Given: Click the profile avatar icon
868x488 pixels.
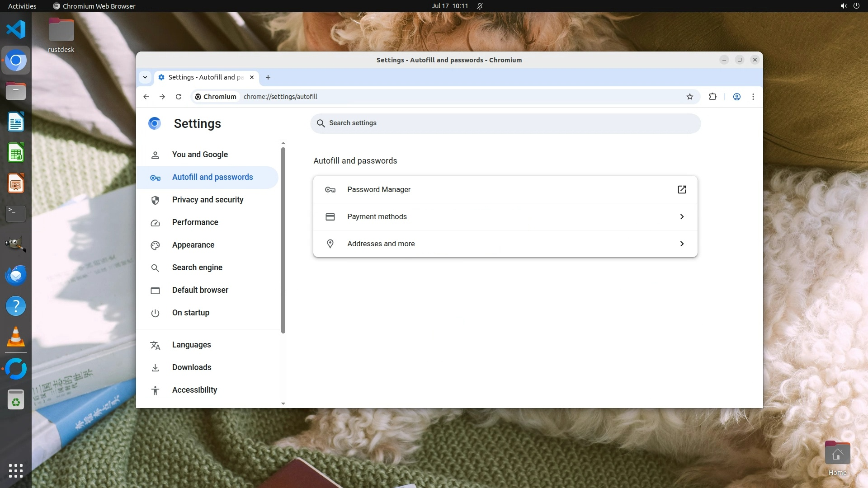Looking at the screenshot, I should 736,97.
